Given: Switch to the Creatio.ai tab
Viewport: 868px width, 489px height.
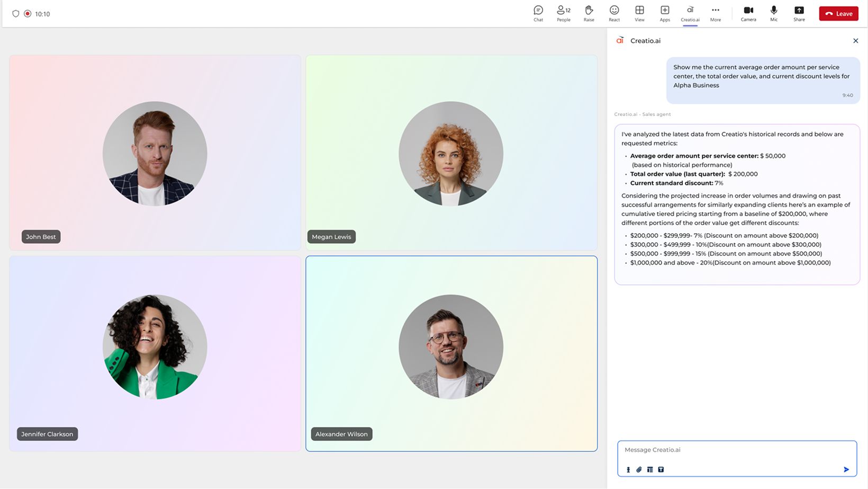Looking at the screenshot, I should tap(690, 13).
